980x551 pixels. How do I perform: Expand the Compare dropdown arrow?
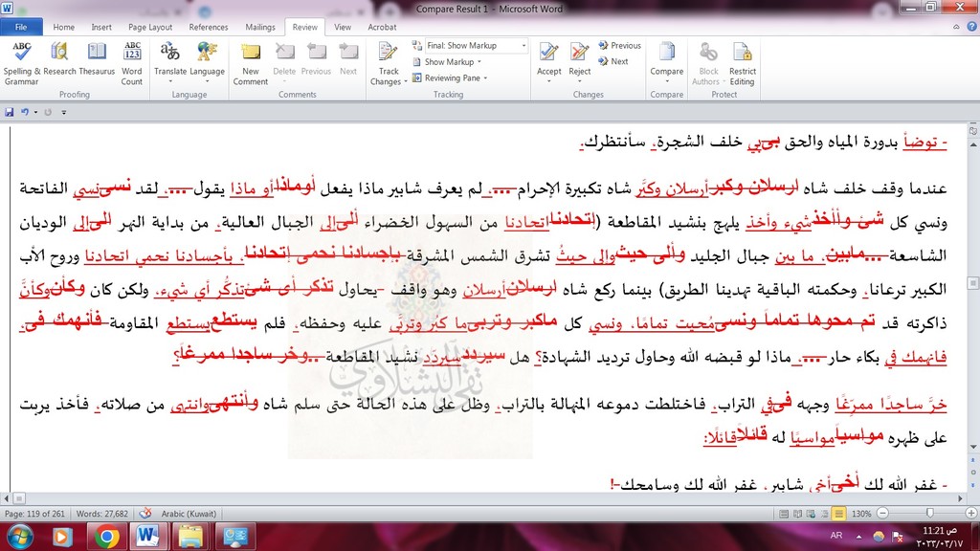click(x=666, y=82)
